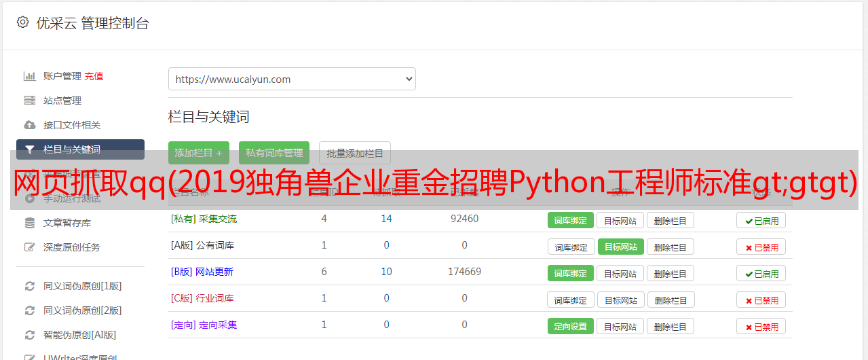
Task: Click the database icon for 文章暂存库
Action: pyautogui.click(x=29, y=223)
